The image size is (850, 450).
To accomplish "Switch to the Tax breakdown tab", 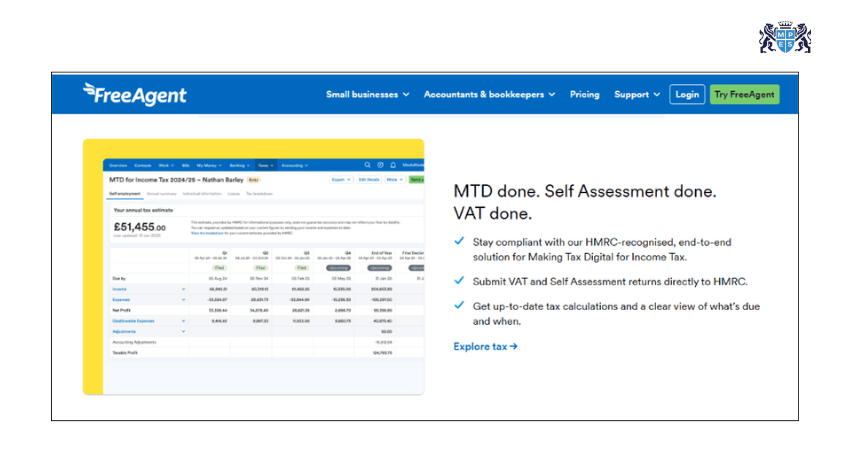I will 259,194.
